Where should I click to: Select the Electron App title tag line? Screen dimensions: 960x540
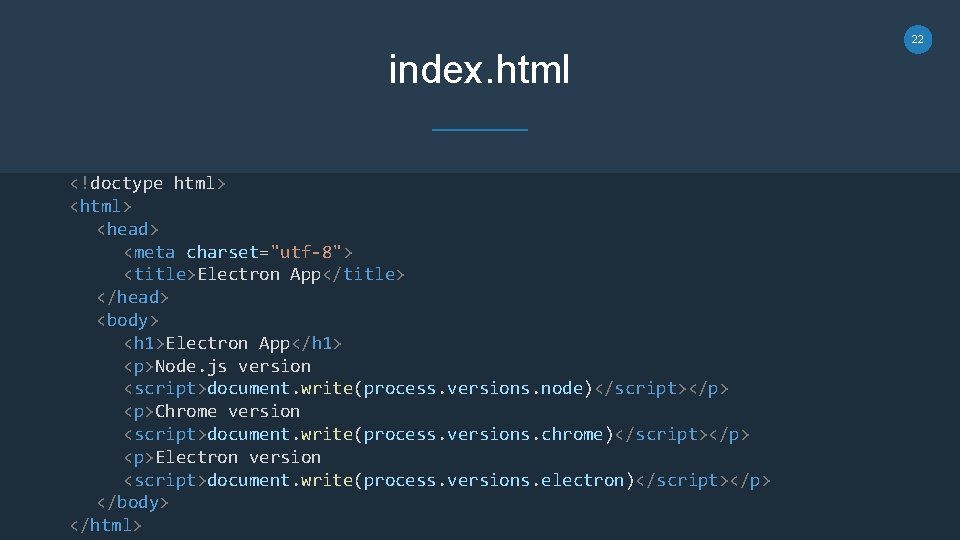264,274
